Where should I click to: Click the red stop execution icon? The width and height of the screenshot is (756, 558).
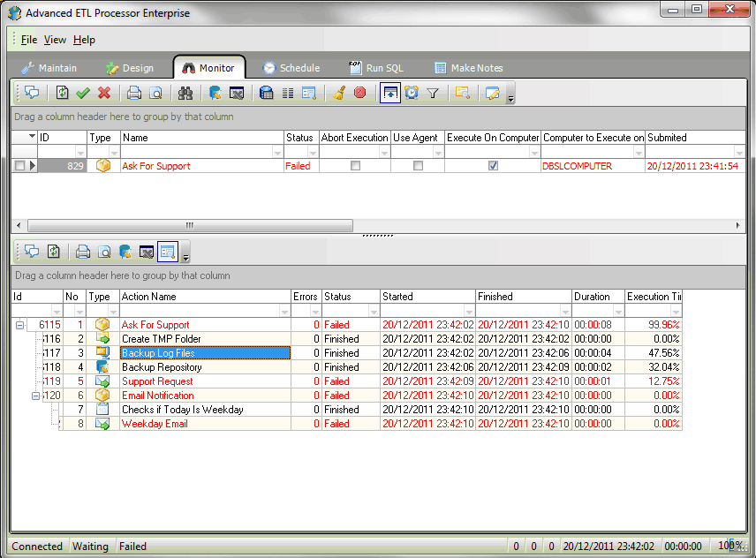(x=360, y=93)
